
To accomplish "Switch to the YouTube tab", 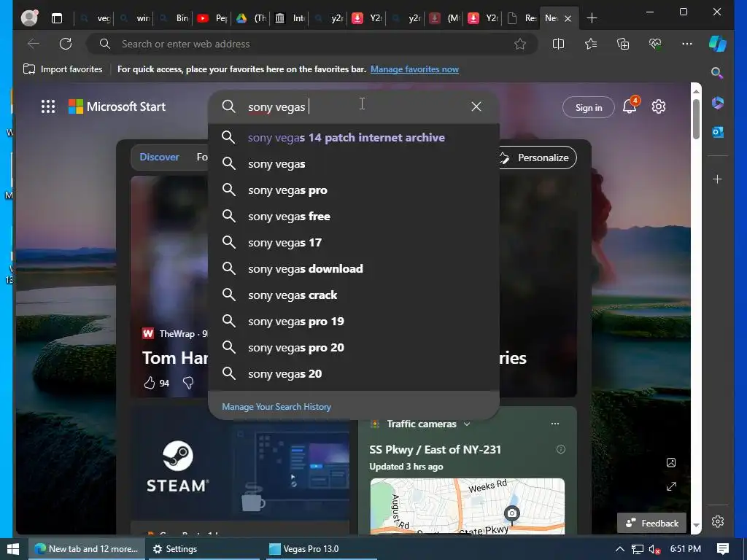I will [x=212, y=18].
